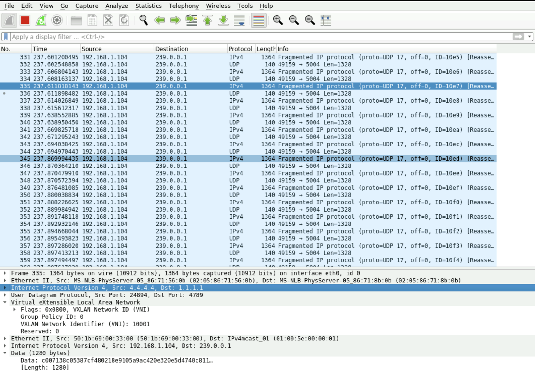Open display filter history dropdown
The height and width of the screenshot is (392, 535).
pyautogui.click(x=529, y=37)
